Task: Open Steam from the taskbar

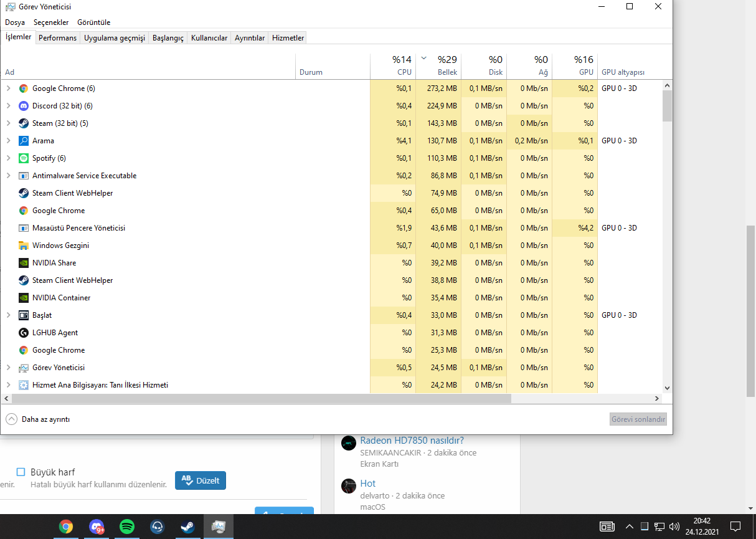Action: (x=187, y=527)
